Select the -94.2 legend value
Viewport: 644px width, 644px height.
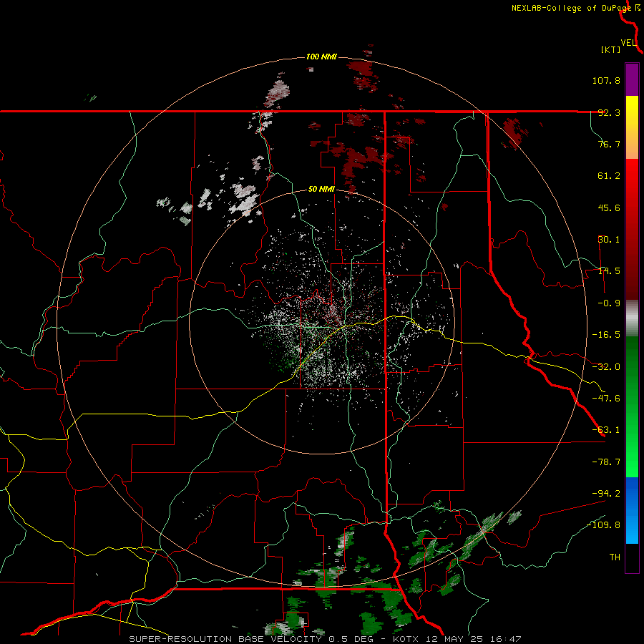(606, 493)
